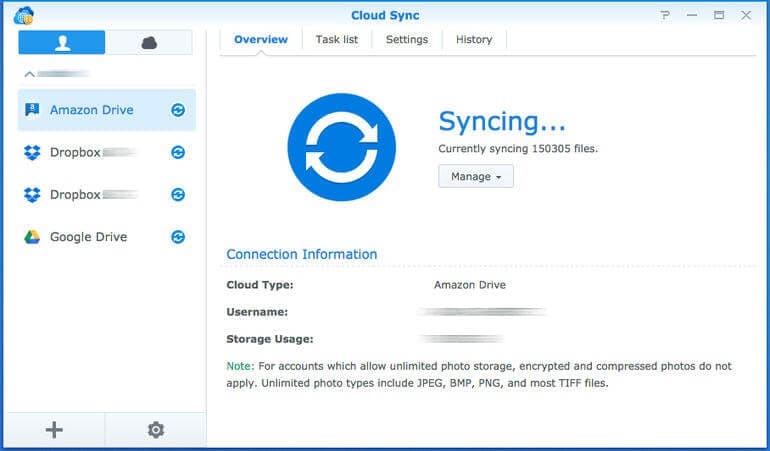Click the Amazon Drive cloud type value

(469, 285)
